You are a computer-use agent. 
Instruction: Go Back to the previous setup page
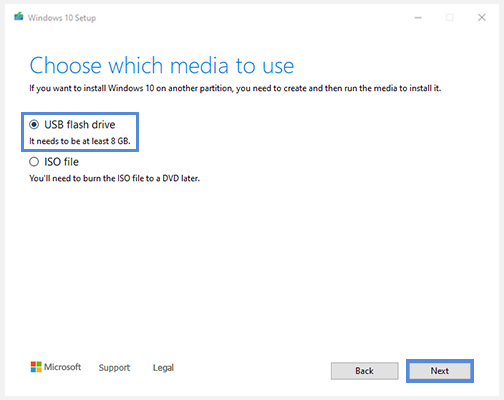(364, 371)
